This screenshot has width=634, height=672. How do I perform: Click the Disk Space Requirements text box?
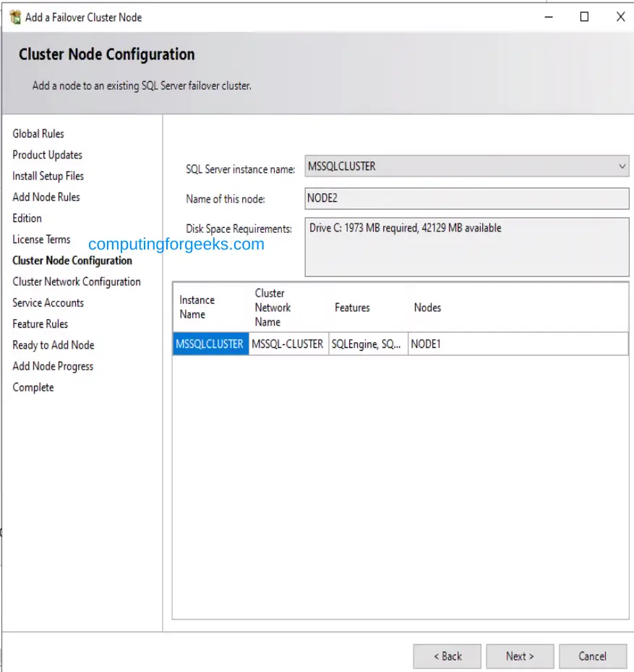click(x=467, y=247)
